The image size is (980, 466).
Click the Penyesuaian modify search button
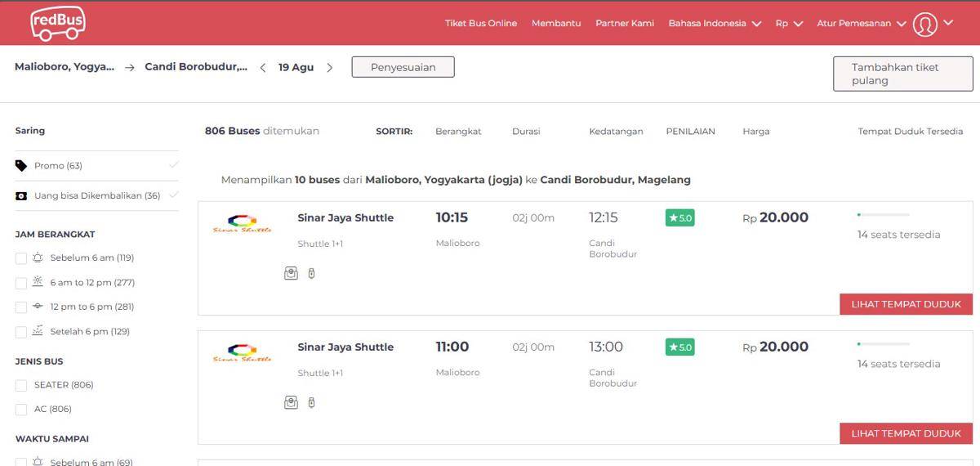point(403,67)
